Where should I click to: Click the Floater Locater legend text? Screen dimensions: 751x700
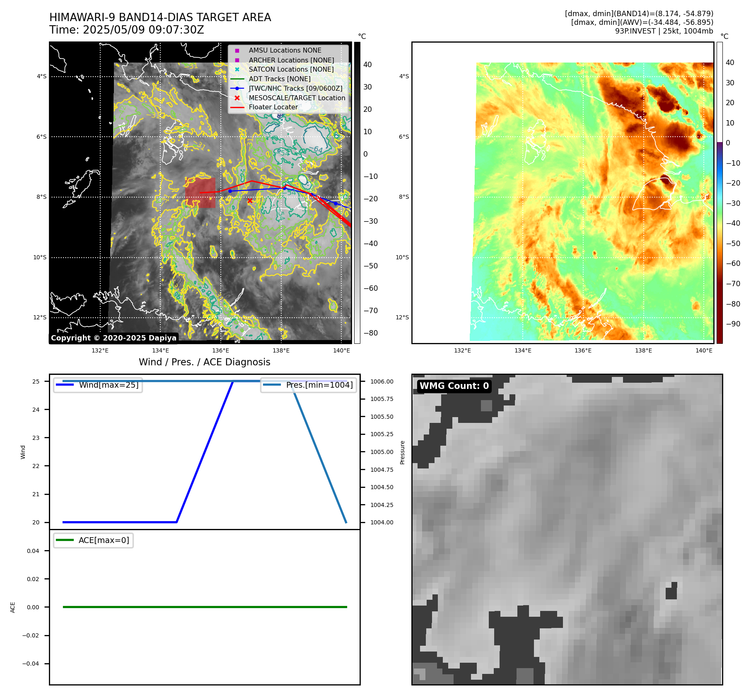click(x=273, y=107)
